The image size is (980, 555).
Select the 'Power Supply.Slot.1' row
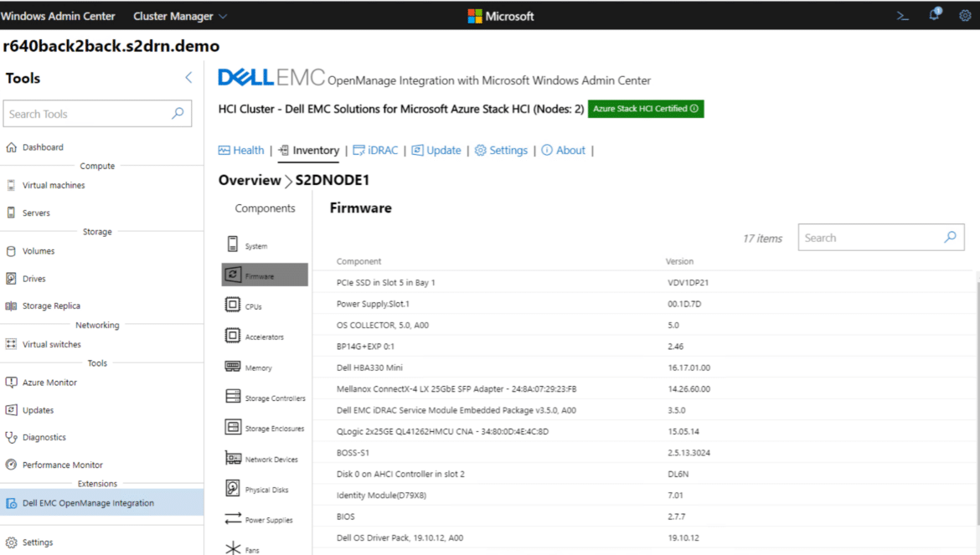coord(643,304)
